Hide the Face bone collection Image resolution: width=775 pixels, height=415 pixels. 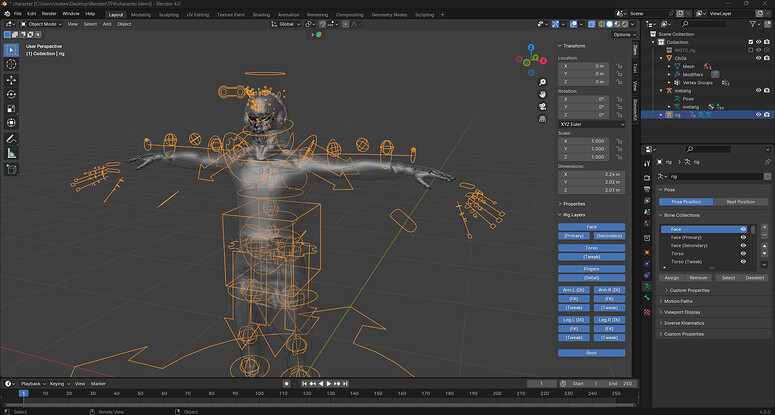(743, 229)
